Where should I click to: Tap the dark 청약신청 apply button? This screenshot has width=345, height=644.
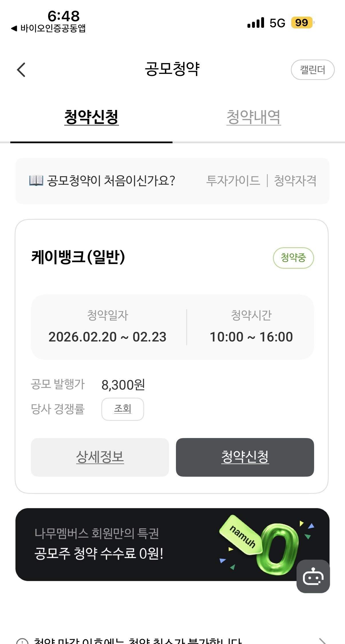click(x=245, y=457)
